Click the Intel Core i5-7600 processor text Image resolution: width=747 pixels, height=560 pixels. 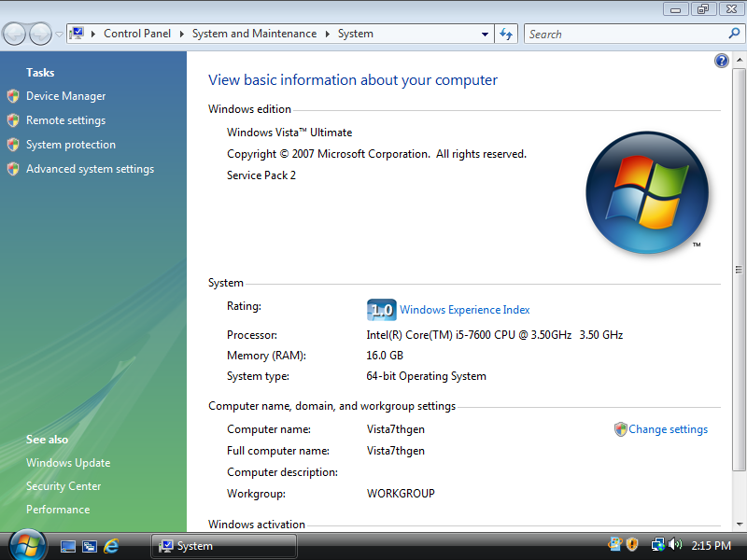[495, 335]
